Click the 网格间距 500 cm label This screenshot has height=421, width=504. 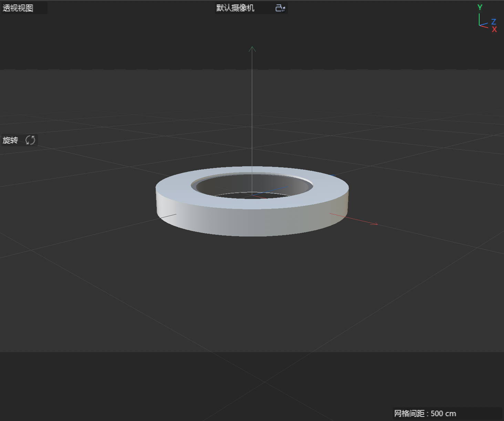(x=425, y=413)
